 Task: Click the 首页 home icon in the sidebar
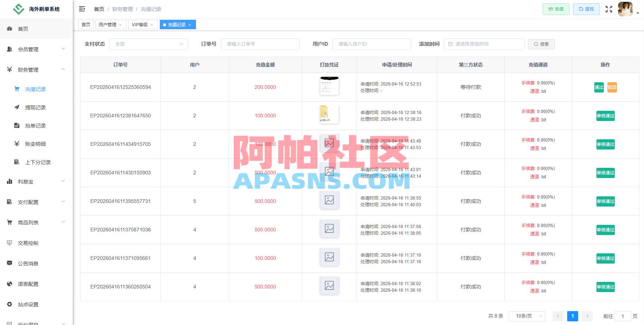[x=10, y=29]
